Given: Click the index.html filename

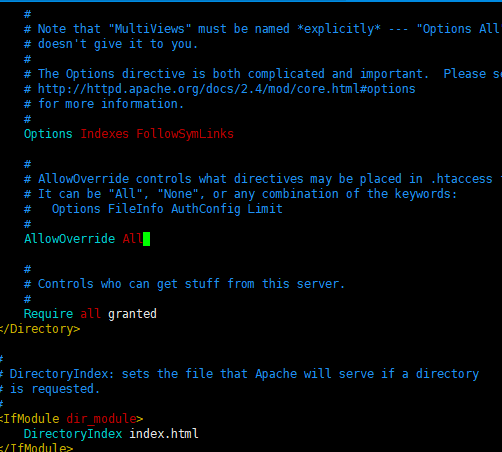Looking at the screenshot, I should [164, 434].
